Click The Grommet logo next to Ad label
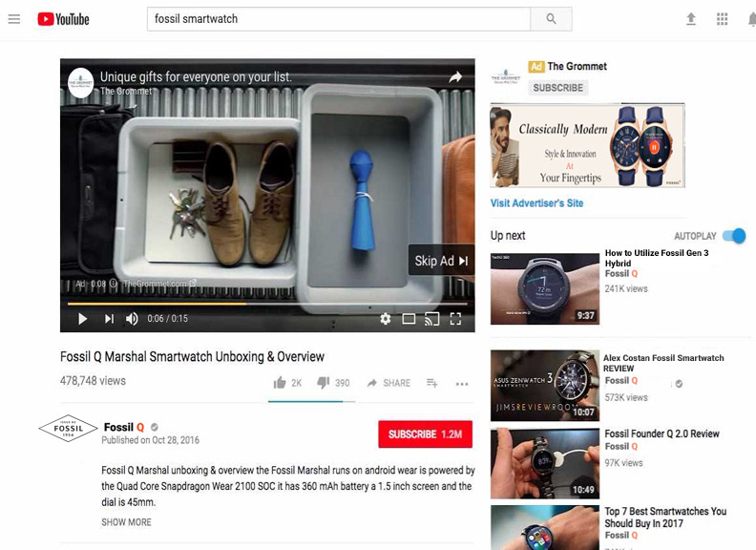 (x=506, y=77)
